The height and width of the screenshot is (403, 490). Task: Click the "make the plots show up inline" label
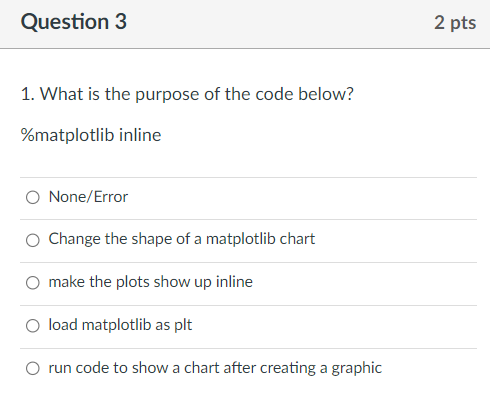click(x=151, y=282)
